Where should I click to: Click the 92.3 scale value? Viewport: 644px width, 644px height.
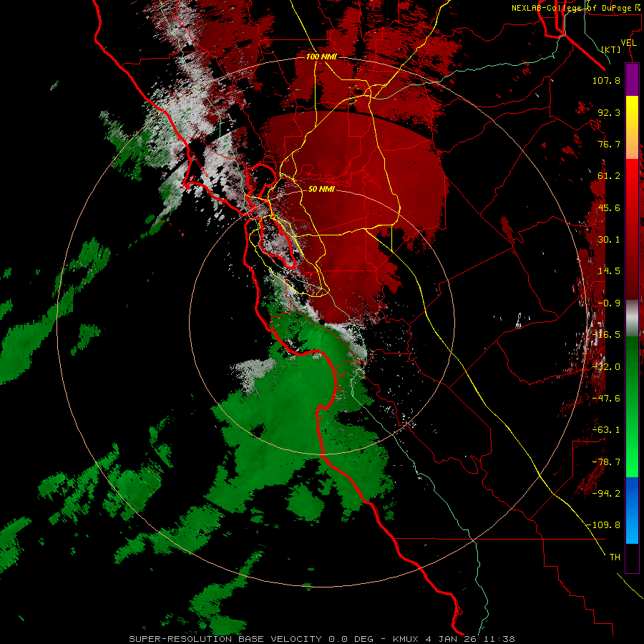point(609,112)
